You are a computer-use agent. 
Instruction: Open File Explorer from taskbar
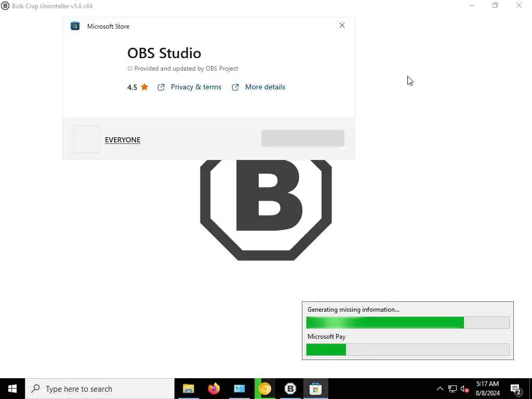pyautogui.click(x=188, y=389)
